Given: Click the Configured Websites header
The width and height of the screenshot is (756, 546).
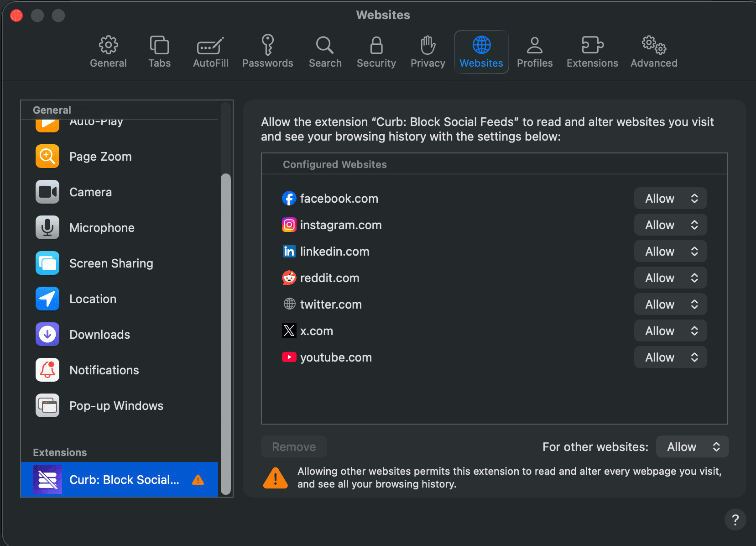Looking at the screenshot, I should (494, 164).
